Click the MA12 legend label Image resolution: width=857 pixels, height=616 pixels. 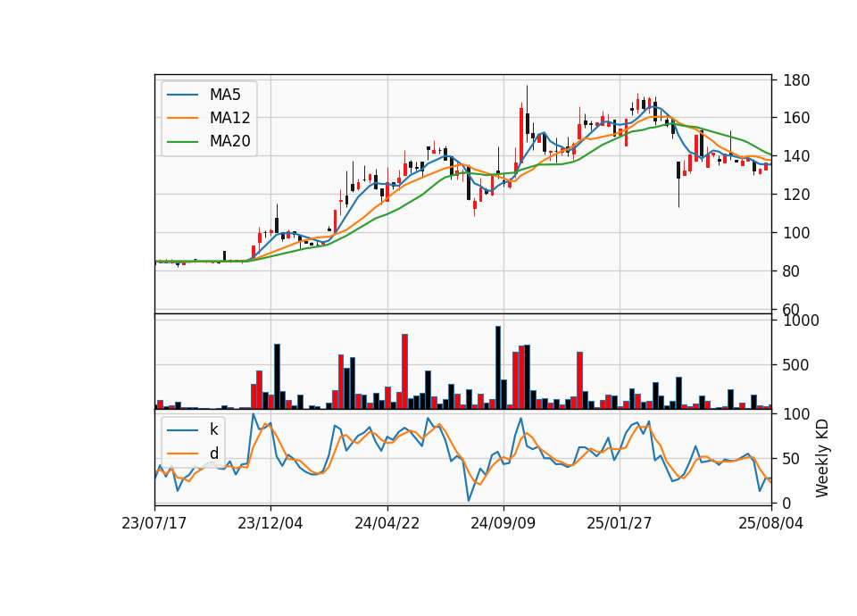click(x=229, y=118)
